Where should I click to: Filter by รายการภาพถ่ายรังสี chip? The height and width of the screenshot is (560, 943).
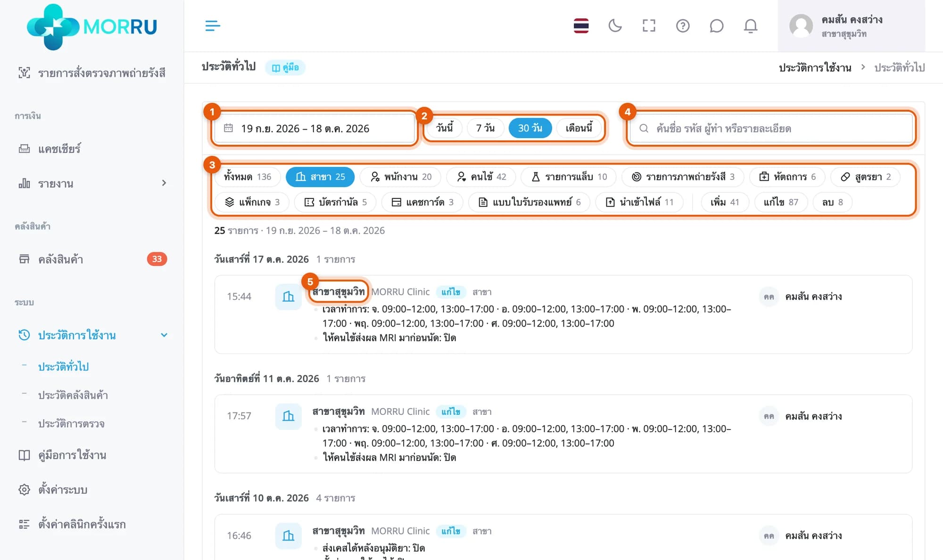[683, 177]
